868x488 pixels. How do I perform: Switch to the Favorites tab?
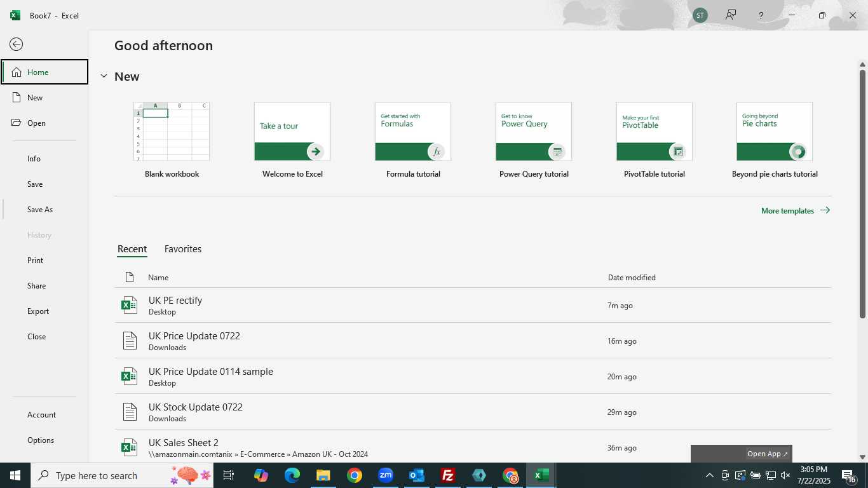[183, 249]
